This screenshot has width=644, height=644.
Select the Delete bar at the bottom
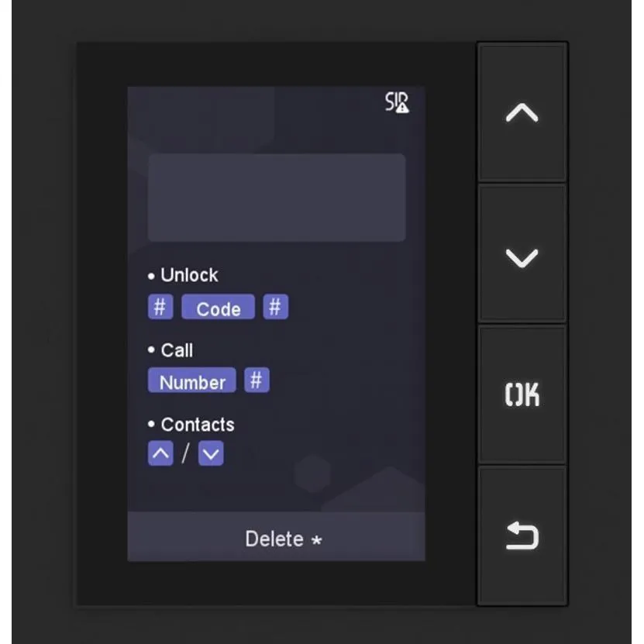[276, 536]
